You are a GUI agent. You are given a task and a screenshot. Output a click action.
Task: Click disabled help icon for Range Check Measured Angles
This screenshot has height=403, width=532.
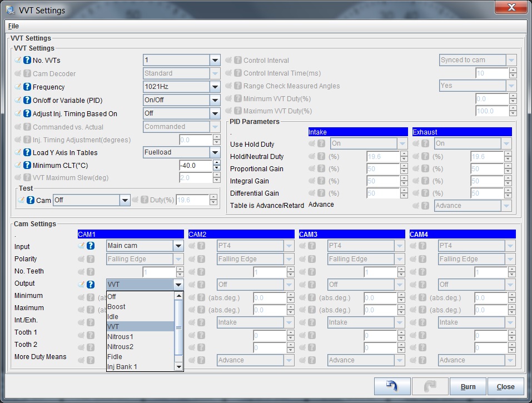[x=238, y=86]
